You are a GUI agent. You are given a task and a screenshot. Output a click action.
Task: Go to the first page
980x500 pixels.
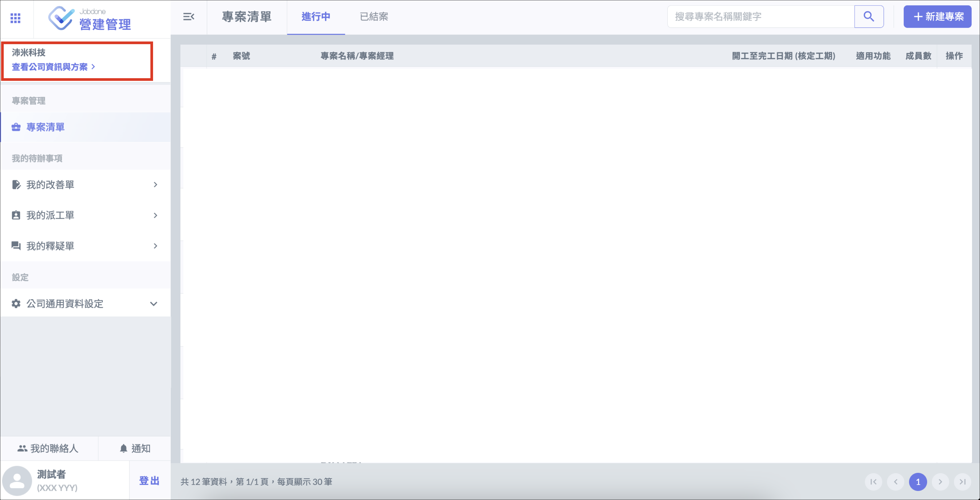click(873, 482)
